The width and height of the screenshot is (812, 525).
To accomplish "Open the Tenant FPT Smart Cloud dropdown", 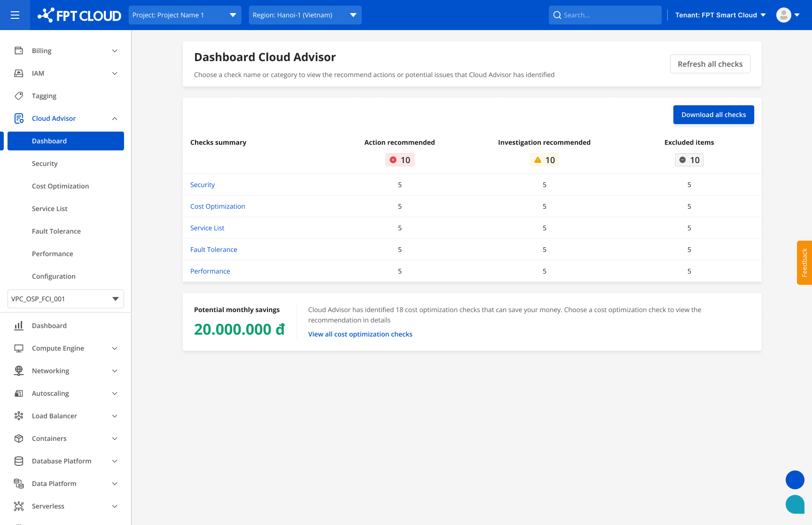I will click(x=720, y=15).
